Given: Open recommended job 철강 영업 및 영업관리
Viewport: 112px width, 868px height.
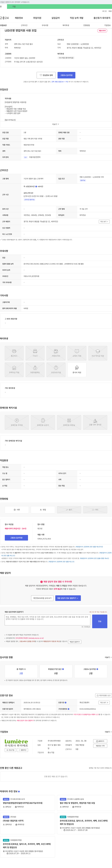Looking at the screenshot, I should pyautogui.click(x=77, y=803).
